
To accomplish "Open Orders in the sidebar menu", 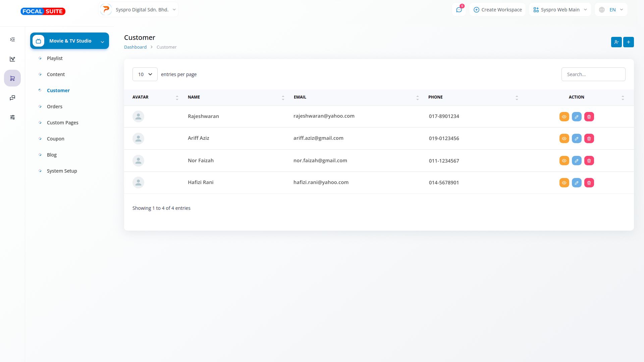I will pos(55,107).
